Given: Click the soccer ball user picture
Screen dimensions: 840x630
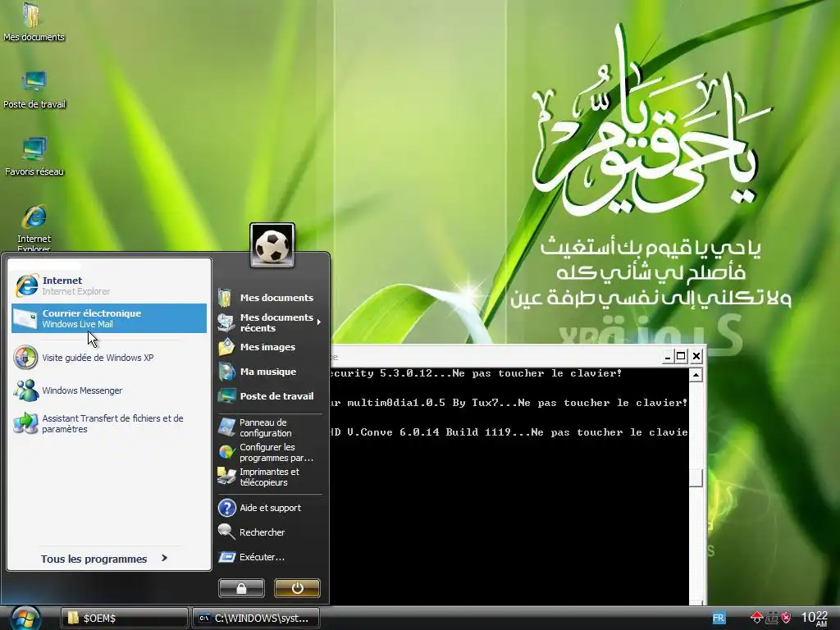Looking at the screenshot, I should click(x=272, y=245).
